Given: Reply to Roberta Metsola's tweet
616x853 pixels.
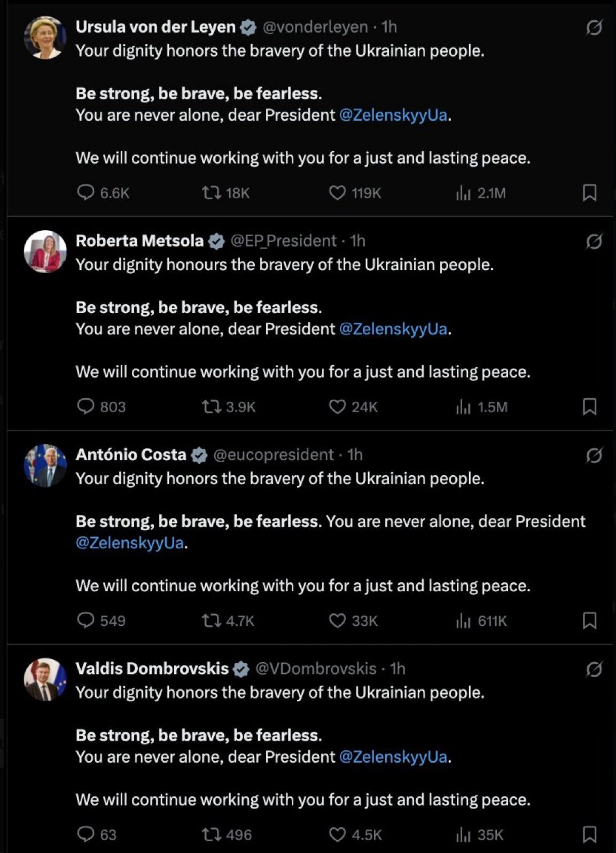Looking at the screenshot, I should point(85,407).
